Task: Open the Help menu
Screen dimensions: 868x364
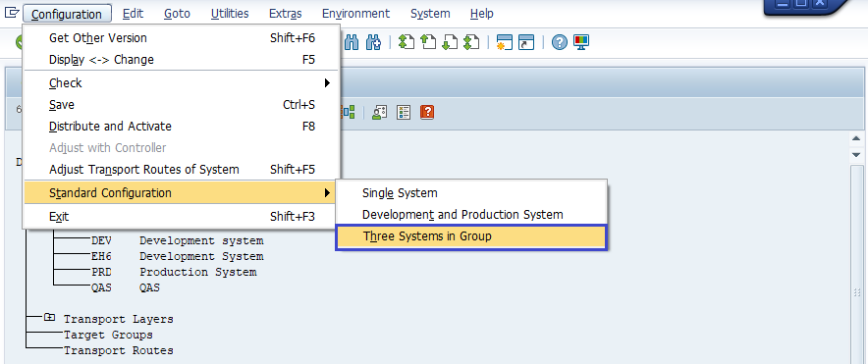Action: tap(481, 14)
